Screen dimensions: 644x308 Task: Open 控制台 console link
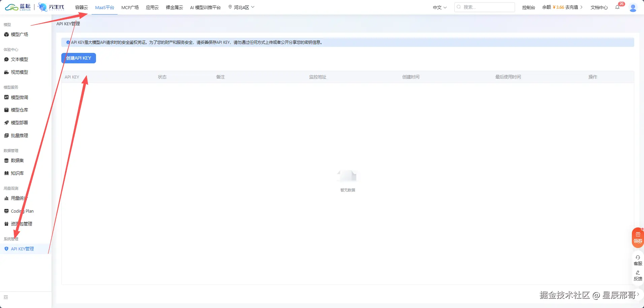(528, 7)
